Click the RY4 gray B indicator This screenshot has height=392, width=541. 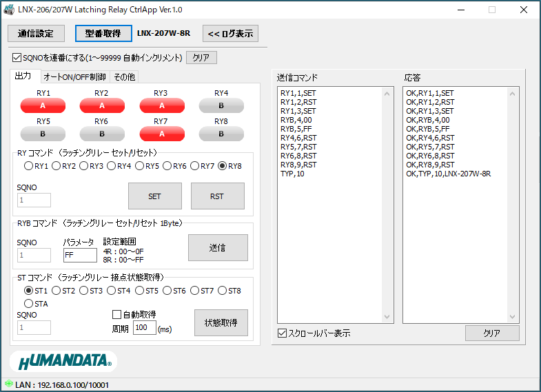pos(221,105)
